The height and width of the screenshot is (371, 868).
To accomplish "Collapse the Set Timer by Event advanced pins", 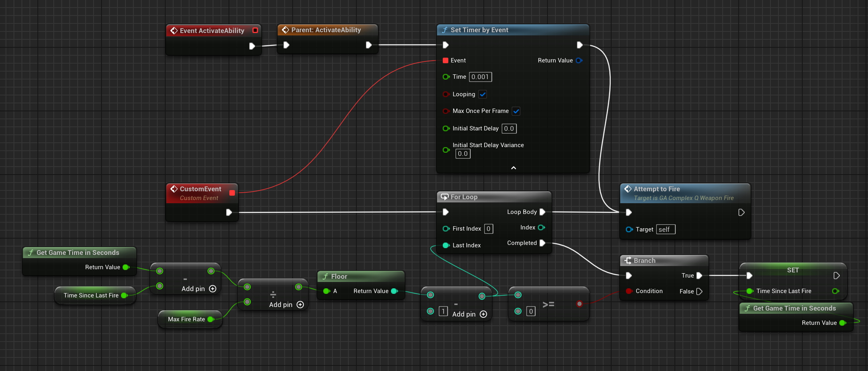I will tap(513, 168).
